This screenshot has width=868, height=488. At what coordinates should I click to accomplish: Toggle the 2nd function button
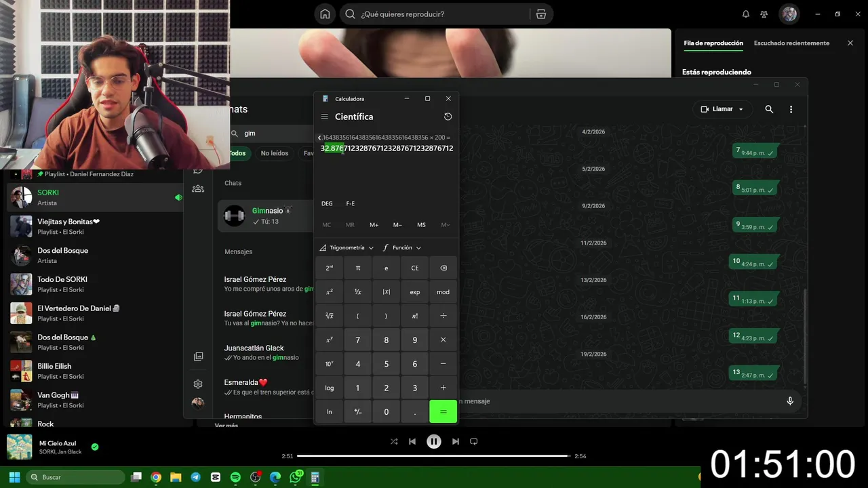pyautogui.click(x=330, y=268)
